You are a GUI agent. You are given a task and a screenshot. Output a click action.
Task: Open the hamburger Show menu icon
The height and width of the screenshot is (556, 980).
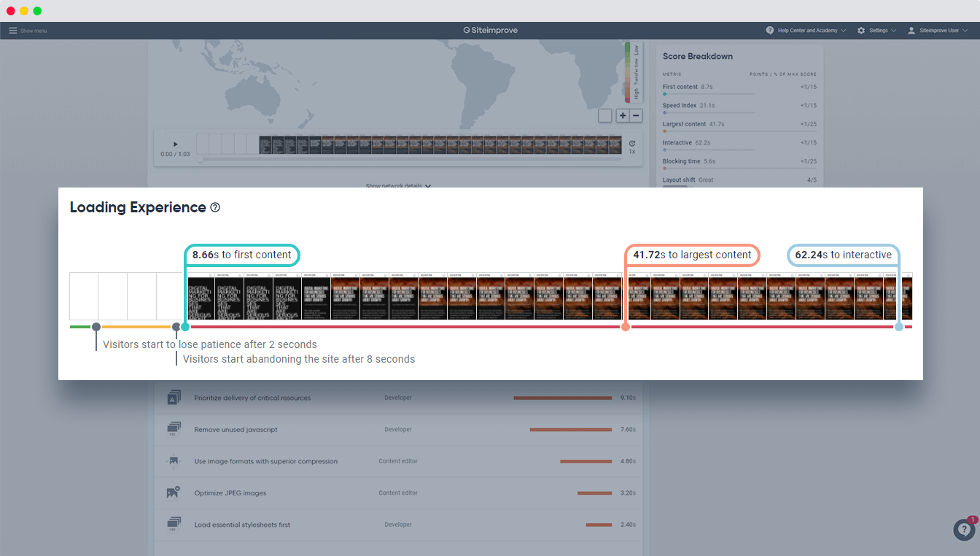tap(12, 31)
